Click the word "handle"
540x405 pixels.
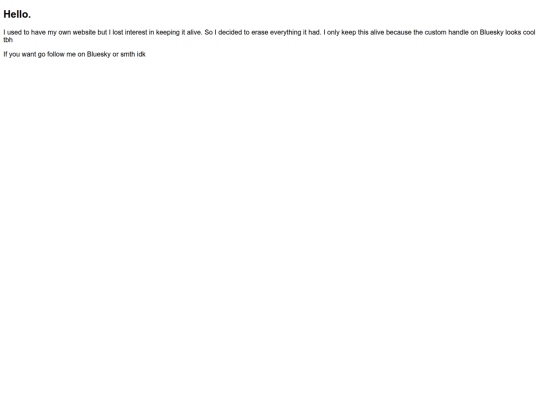tap(458, 32)
